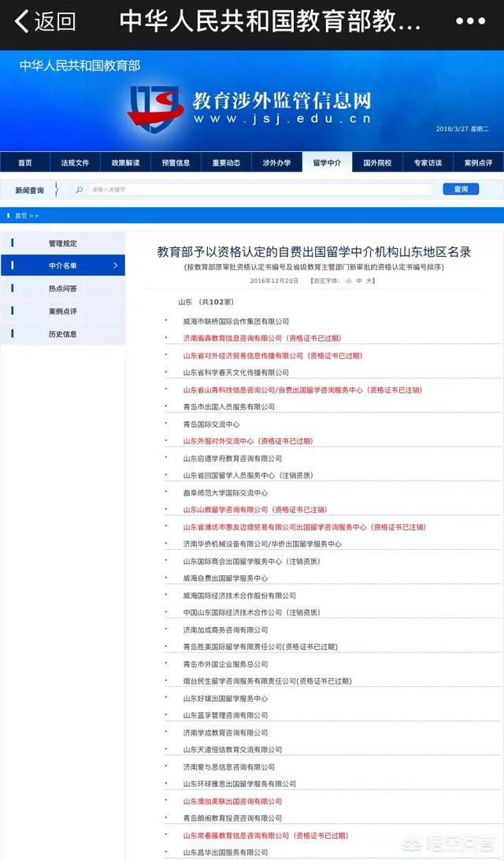Open the 涉外办学 nav tab
The width and height of the screenshot is (504, 861).
(x=276, y=162)
